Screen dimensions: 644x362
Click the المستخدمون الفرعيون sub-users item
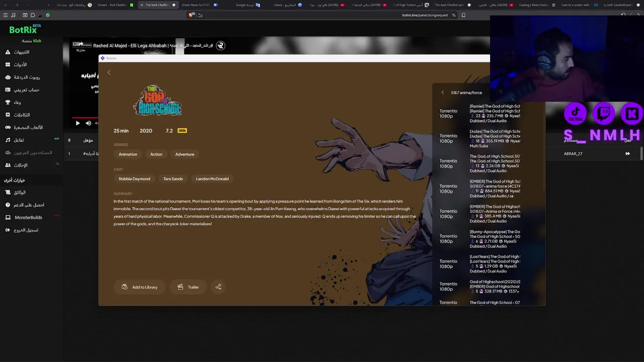pyautogui.click(x=29, y=153)
